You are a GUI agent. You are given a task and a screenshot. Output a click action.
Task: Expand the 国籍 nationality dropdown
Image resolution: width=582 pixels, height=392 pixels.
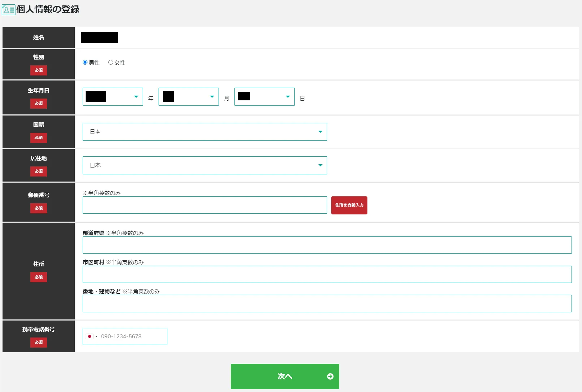pyautogui.click(x=205, y=132)
